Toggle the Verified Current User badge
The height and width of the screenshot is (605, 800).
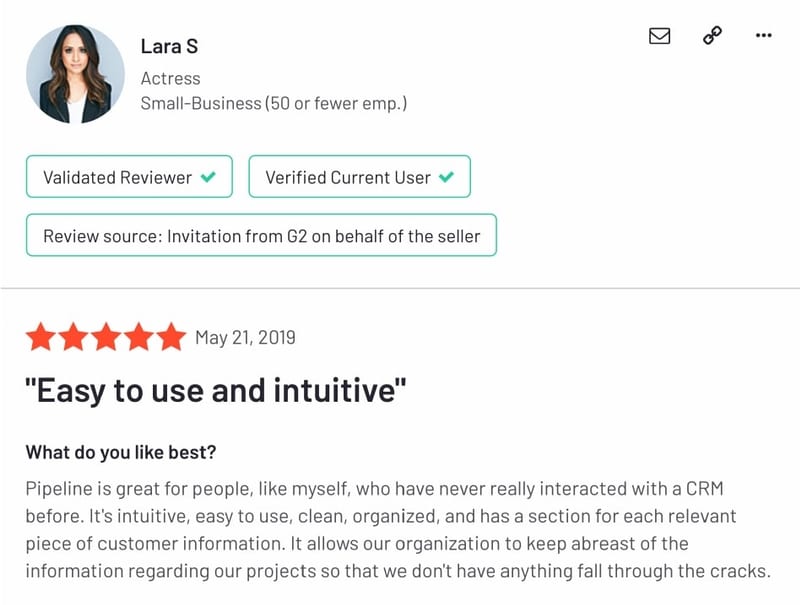[360, 176]
